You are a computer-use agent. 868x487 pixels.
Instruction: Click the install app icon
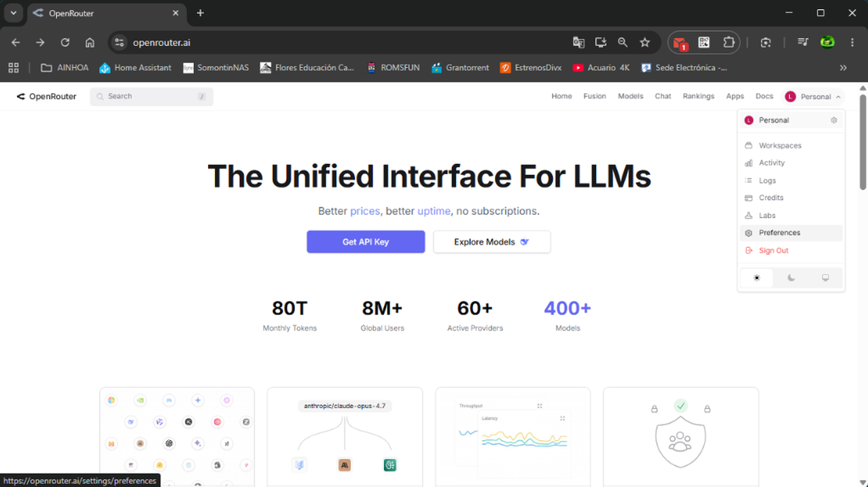pos(600,42)
